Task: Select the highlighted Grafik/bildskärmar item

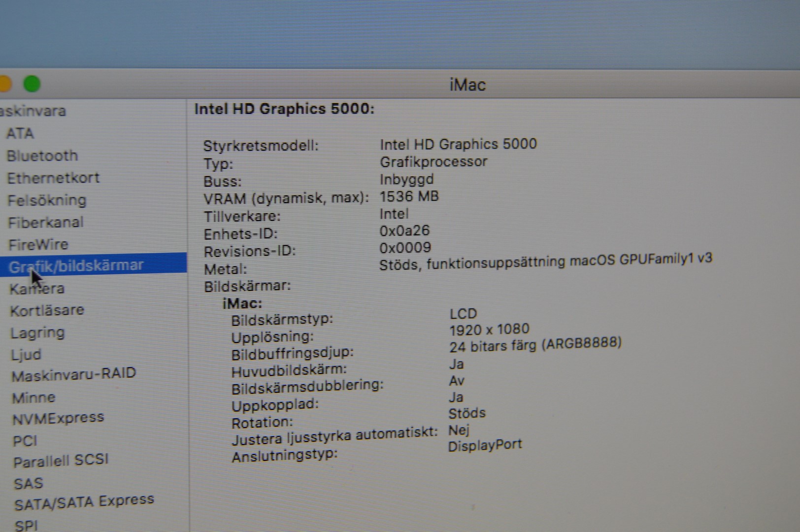Action: tap(76, 266)
